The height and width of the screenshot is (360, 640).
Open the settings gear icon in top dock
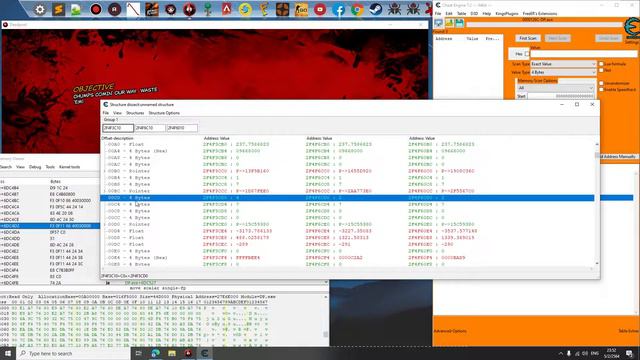[40, 9]
